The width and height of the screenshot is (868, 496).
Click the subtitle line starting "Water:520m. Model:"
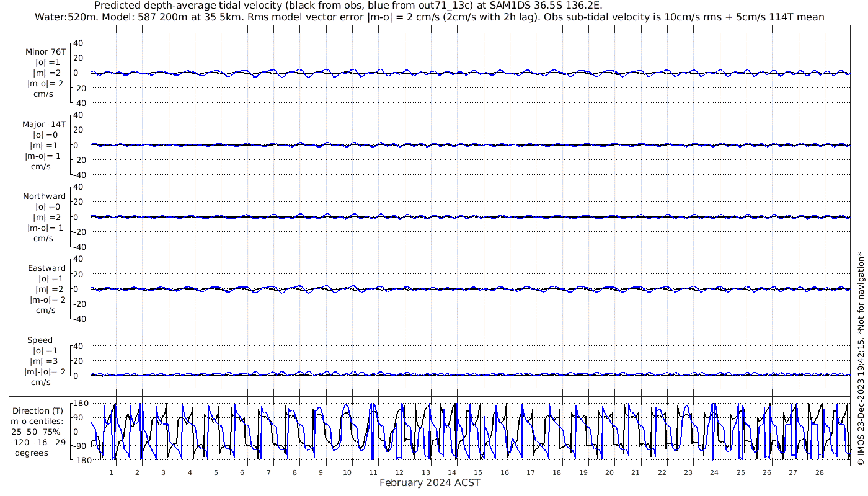(429, 17)
